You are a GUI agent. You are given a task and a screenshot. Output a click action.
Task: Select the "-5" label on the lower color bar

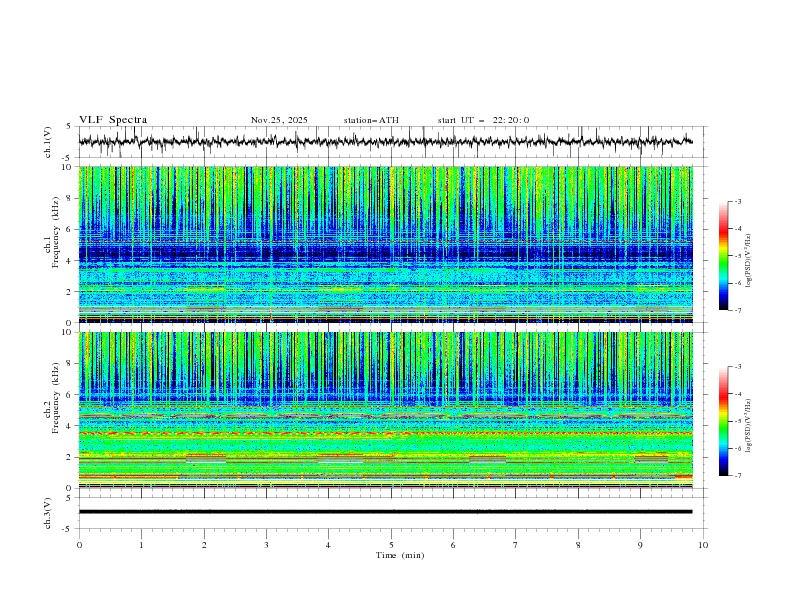(x=738, y=421)
